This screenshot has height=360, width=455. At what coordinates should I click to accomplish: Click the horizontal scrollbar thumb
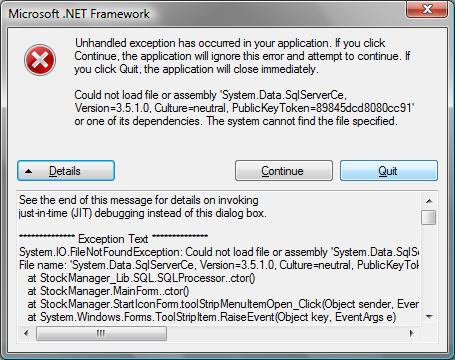pyautogui.click(x=101, y=333)
